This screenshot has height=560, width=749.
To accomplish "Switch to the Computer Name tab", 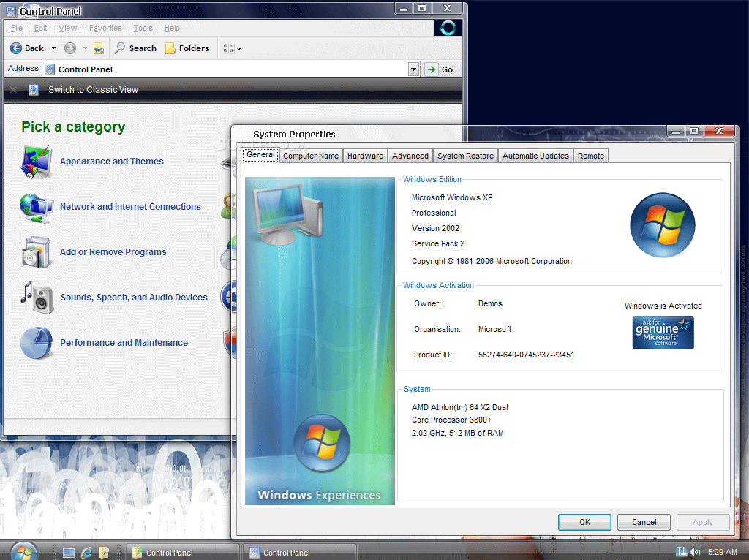I will [x=311, y=156].
